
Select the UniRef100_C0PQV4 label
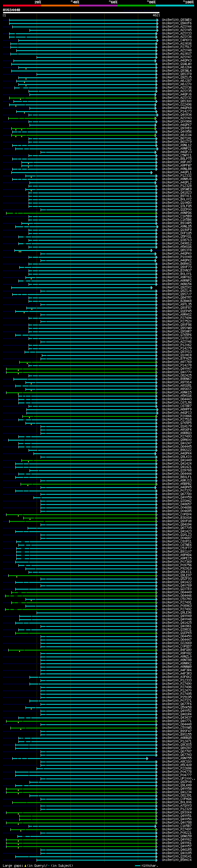[x=177, y=515]
